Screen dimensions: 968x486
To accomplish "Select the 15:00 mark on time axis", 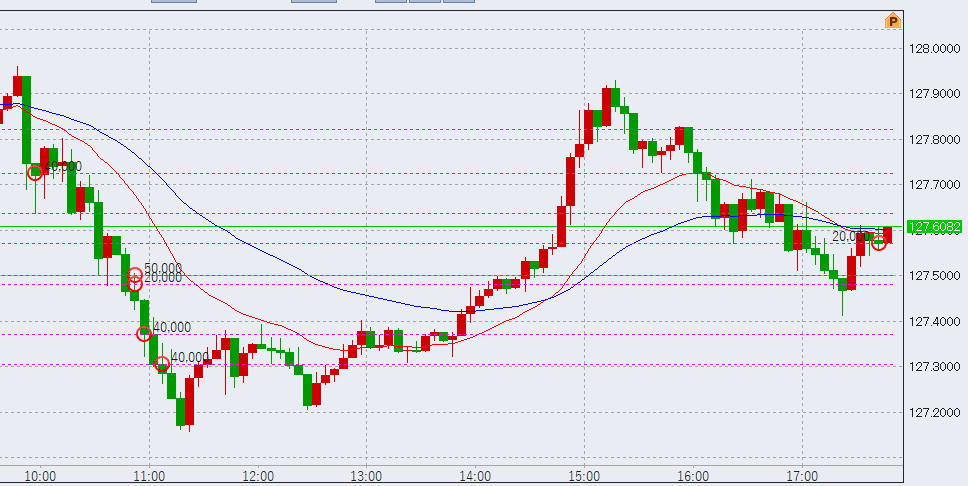I will [585, 476].
